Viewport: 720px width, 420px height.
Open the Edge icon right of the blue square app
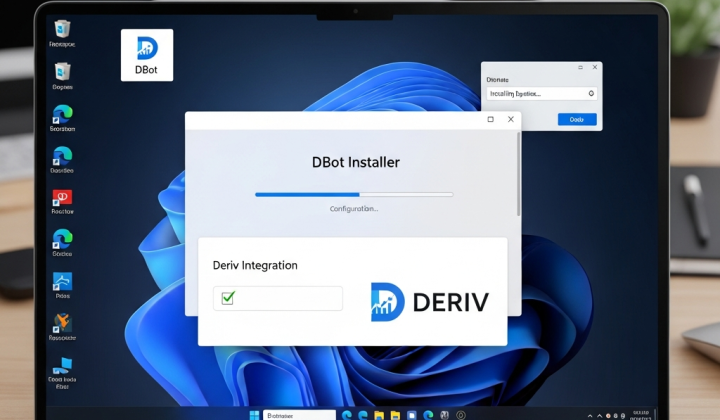coord(428,415)
